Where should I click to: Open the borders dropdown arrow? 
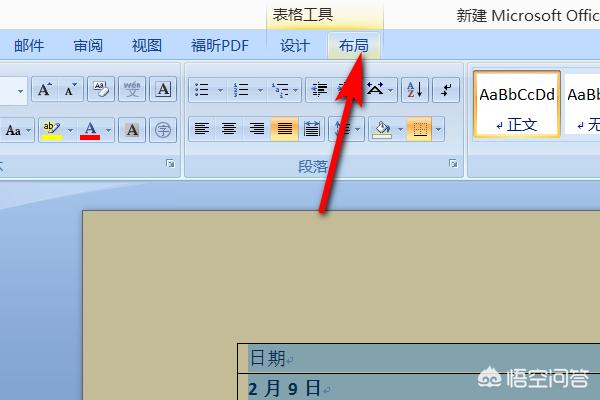point(439,129)
